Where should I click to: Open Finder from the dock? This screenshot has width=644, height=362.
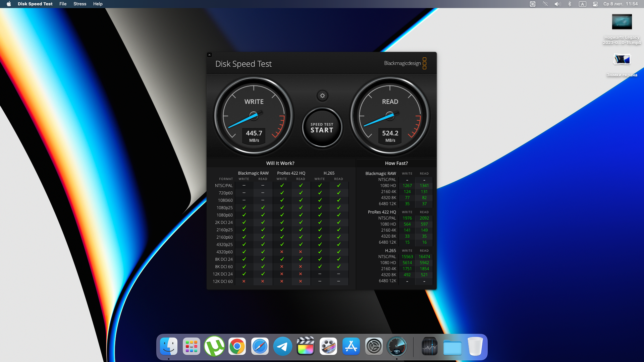169,346
